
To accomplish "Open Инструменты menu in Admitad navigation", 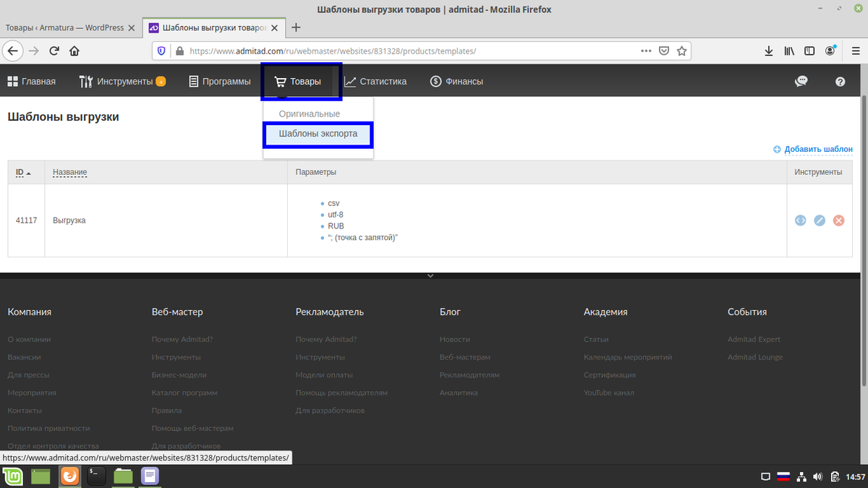I will [x=122, y=82].
